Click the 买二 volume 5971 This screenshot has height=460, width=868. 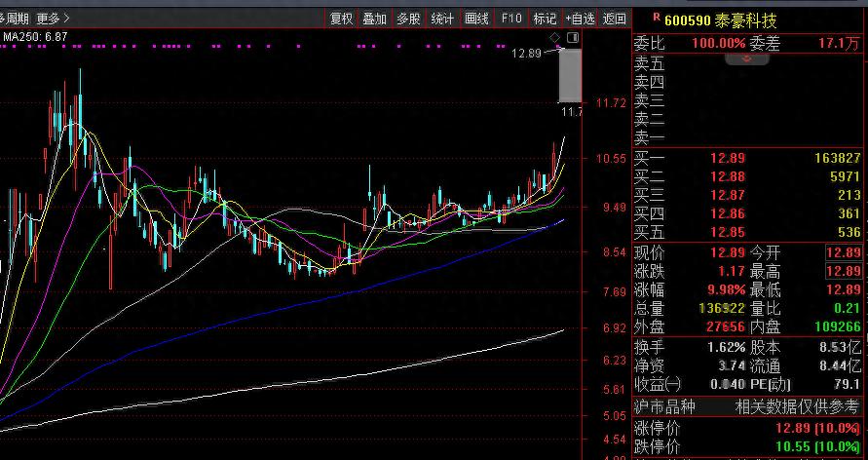pos(846,176)
